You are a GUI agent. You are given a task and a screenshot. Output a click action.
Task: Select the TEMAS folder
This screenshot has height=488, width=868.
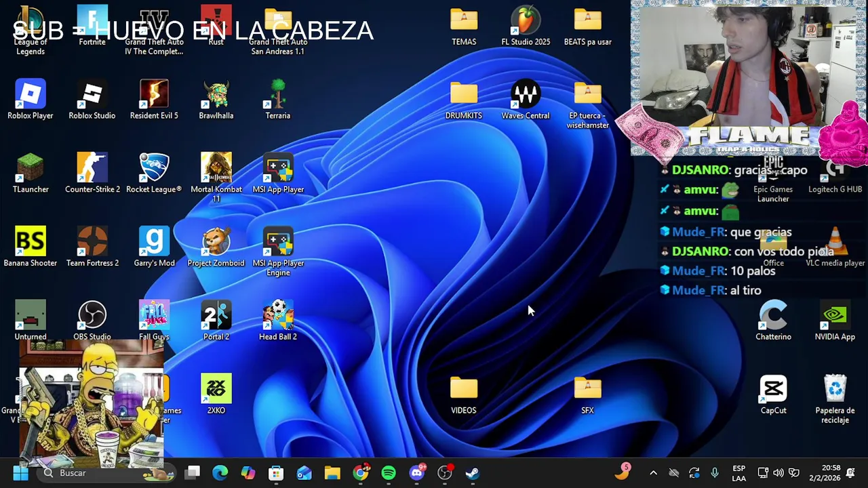(464, 26)
